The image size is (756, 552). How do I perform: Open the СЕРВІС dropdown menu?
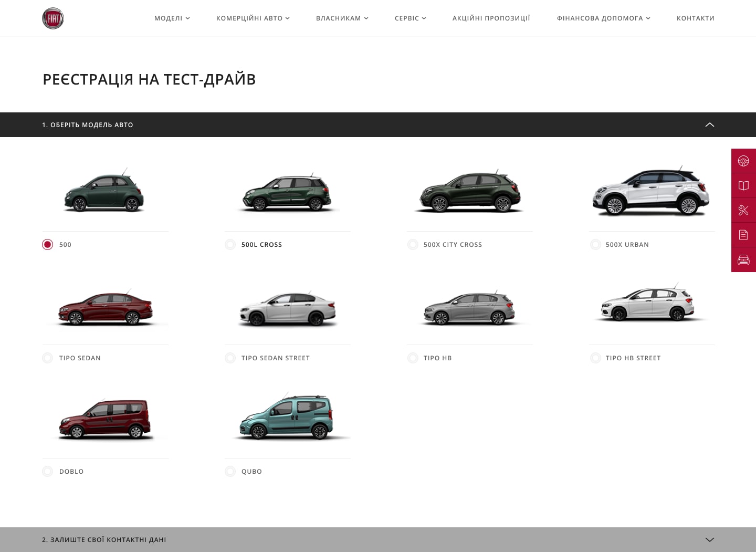(x=411, y=18)
